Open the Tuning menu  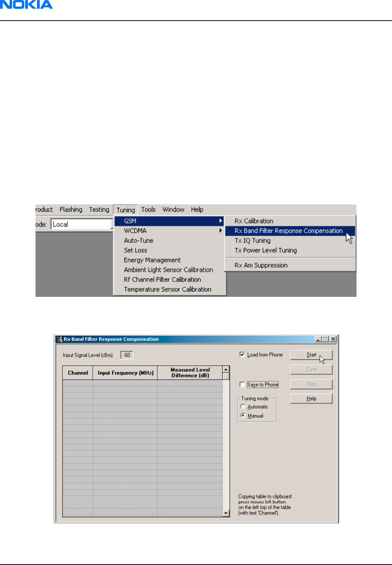tap(126, 210)
